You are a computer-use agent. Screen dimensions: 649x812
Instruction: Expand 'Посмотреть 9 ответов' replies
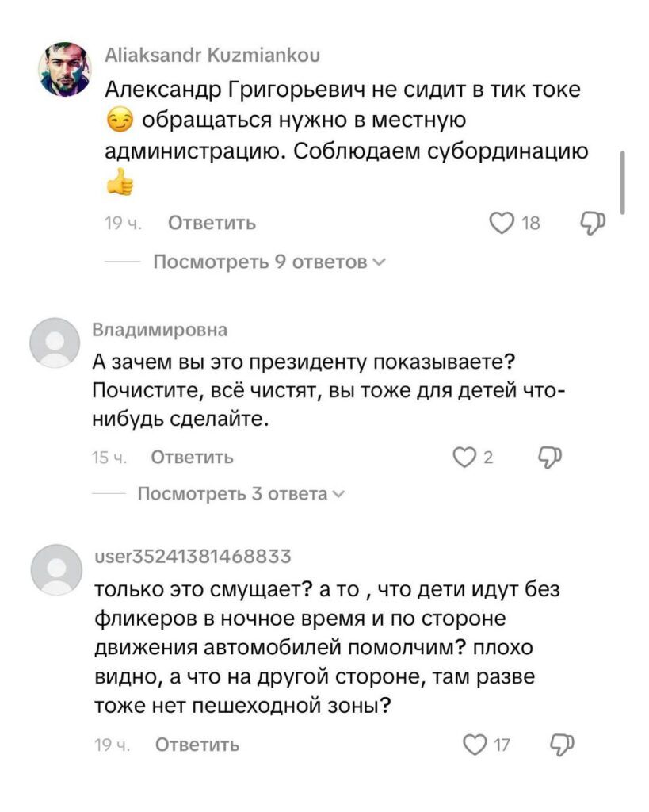pos(260,262)
